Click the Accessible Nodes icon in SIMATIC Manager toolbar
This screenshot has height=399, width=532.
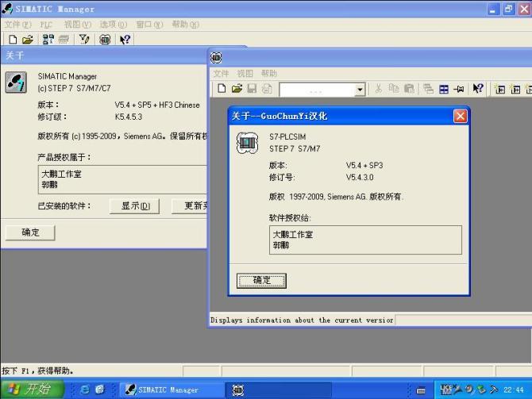tap(48, 40)
